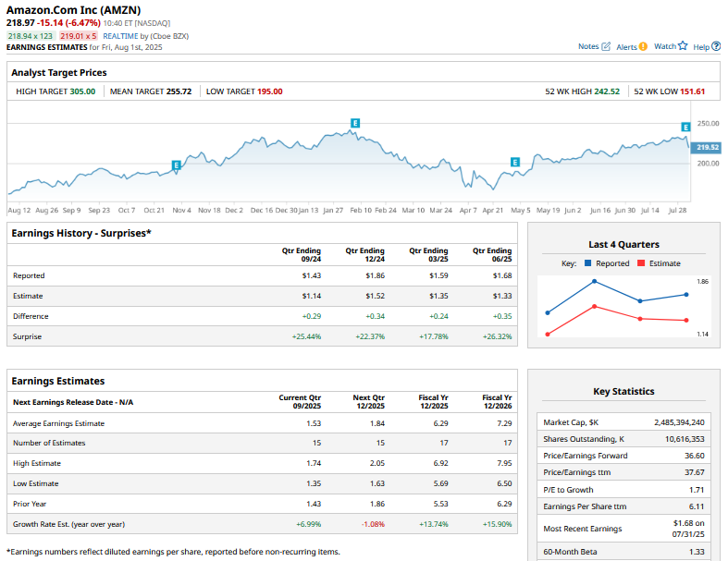Click the growth rate value +15.90%
Screen dimensions: 728x561
click(x=498, y=524)
